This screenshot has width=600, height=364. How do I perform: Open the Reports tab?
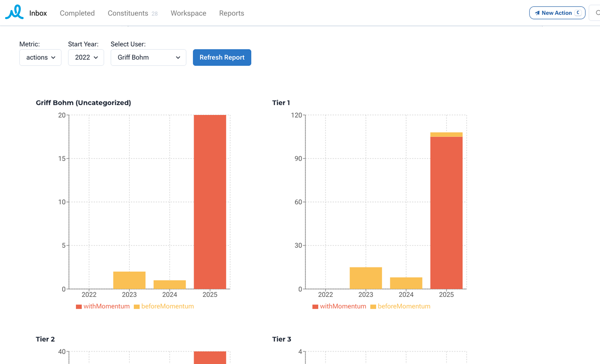click(x=231, y=13)
